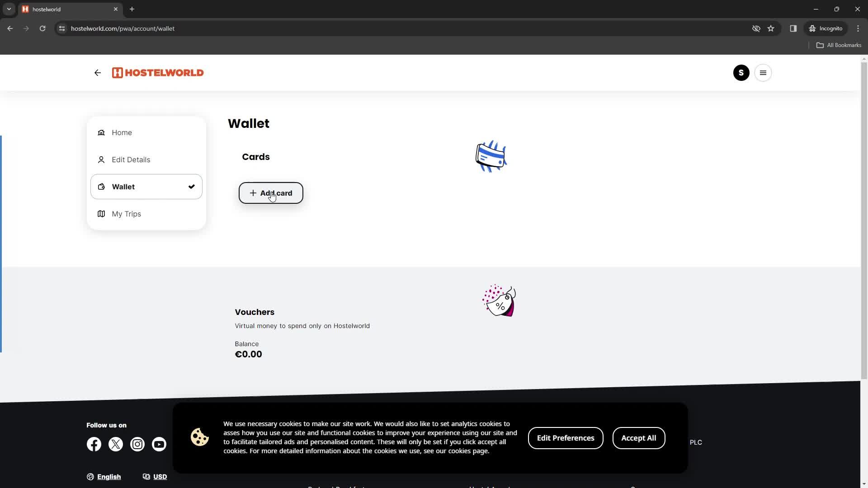This screenshot has width=868, height=488.
Task: Toggle the Wallet menu item open
Action: click(146, 187)
